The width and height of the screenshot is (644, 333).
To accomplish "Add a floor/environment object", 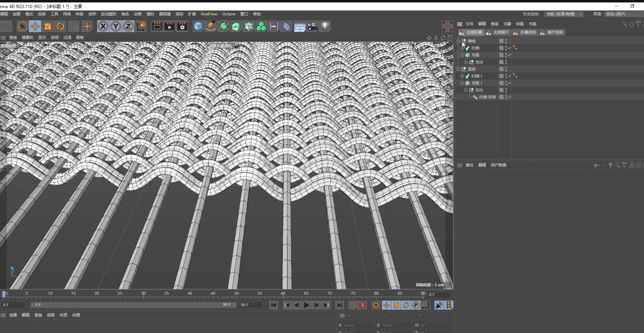I will 299,27.
